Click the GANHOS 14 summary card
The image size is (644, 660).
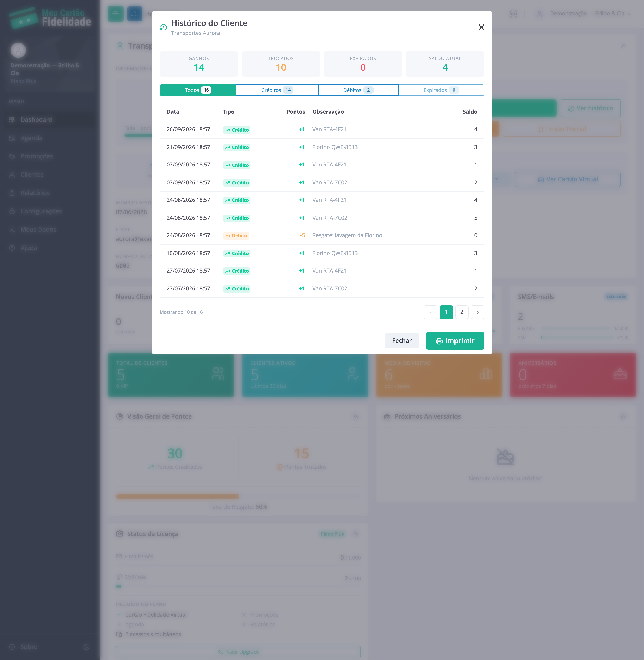(199, 64)
